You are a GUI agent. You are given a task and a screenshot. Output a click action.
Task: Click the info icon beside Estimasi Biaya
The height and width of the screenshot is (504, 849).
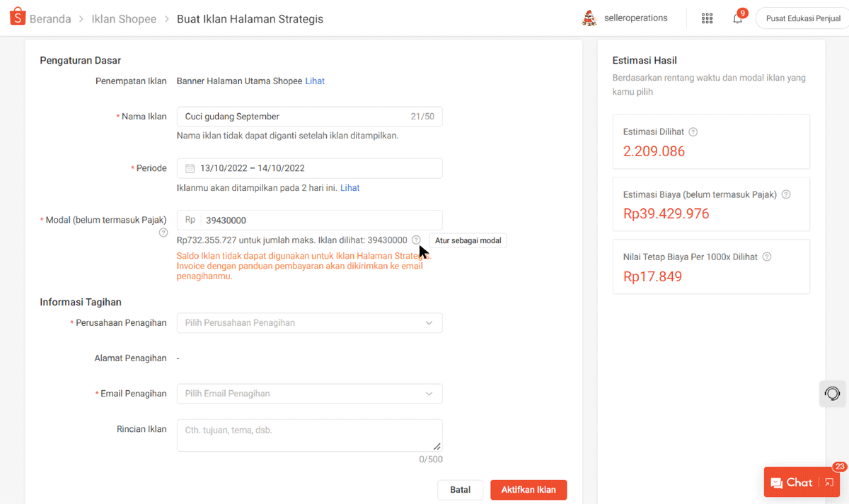click(x=786, y=194)
